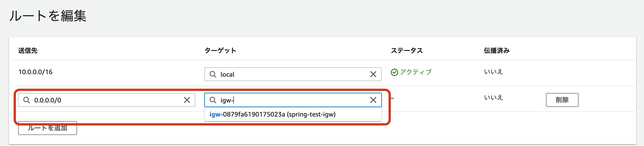Click the search magnifier icon in the local target field

coord(213,74)
